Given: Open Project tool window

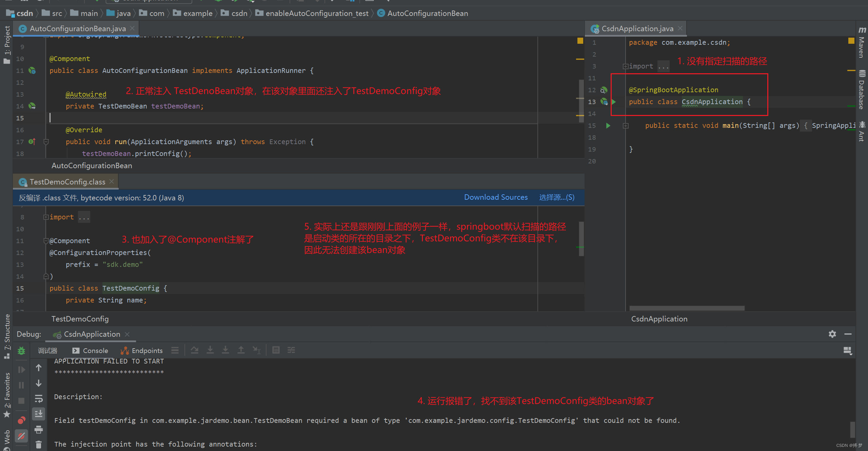Looking at the screenshot, I should (x=7, y=45).
